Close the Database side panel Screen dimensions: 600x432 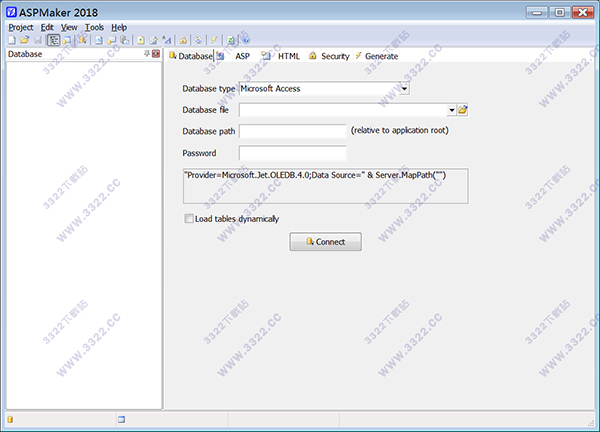click(x=156, y=54)
